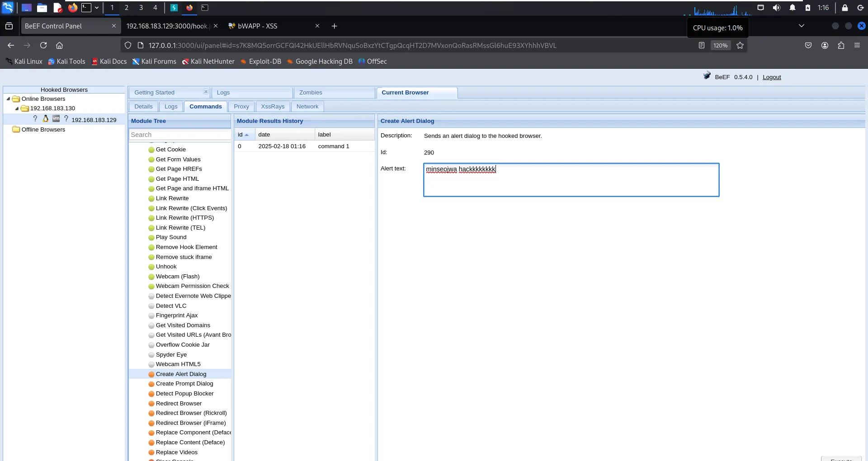
Task: Open Firefox account icon
Action: 825,45
